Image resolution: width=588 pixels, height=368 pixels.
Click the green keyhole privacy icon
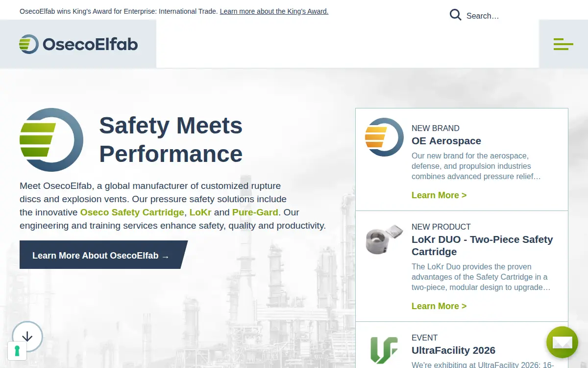pos(17,351)
